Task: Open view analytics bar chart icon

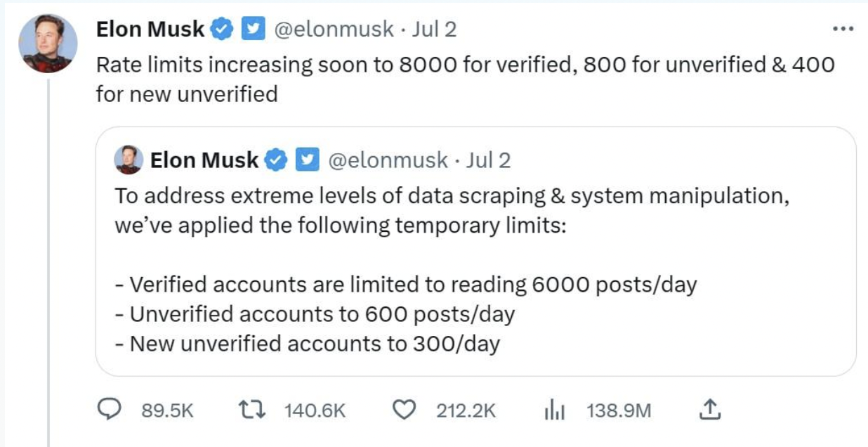Action: (x=555, y=410)
